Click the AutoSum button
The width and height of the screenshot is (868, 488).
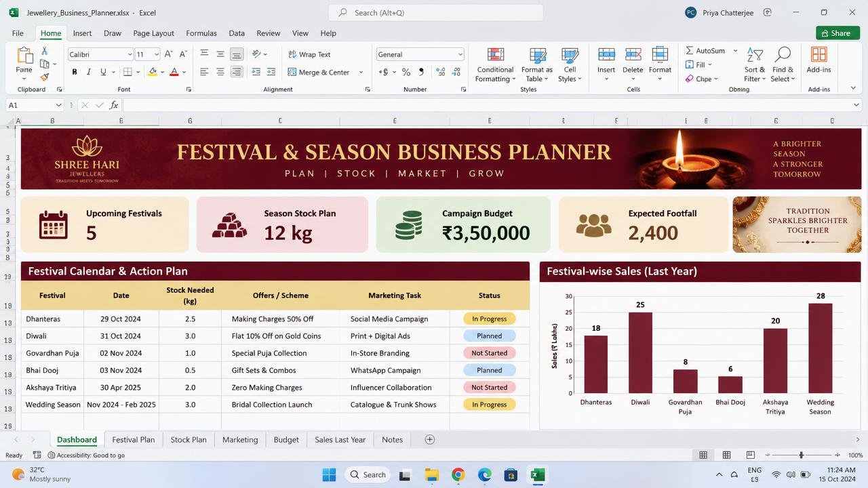coord(705,51)
